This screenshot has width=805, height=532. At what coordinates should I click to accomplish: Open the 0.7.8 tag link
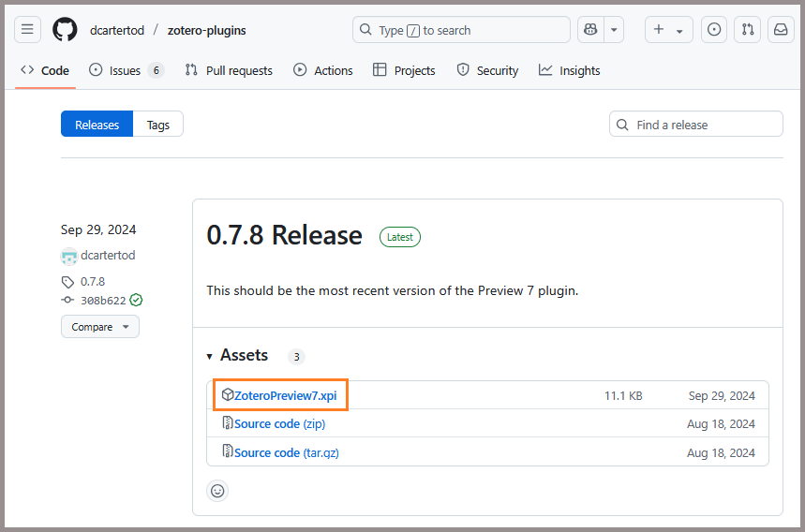pyautogui.click(x=93, y=282)
